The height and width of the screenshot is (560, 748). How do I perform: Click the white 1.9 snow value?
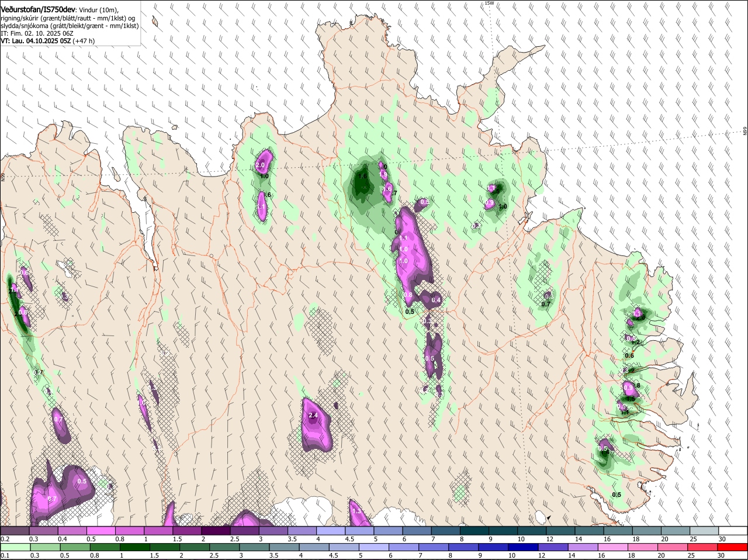[383, 174]
